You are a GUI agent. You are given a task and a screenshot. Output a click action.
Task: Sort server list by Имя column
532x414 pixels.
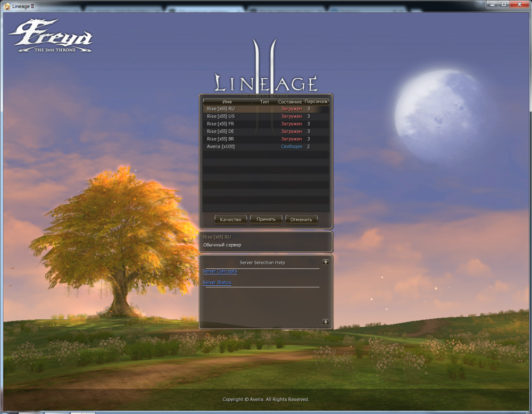tap(227, 101)
